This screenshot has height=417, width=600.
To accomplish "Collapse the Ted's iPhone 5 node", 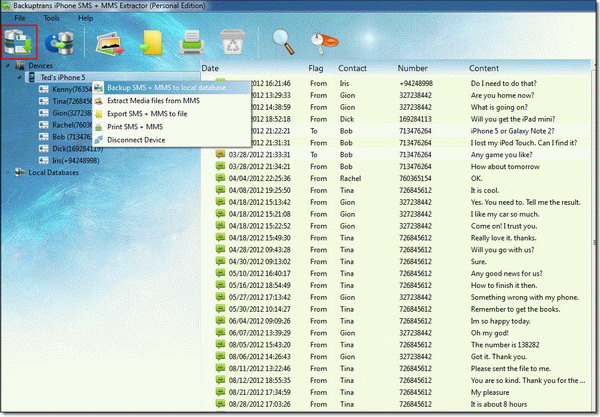I will pyautogui.click(x=19, y=78).
